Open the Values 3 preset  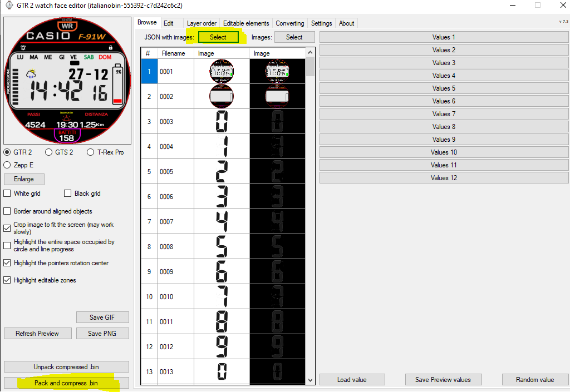point(444,63)
